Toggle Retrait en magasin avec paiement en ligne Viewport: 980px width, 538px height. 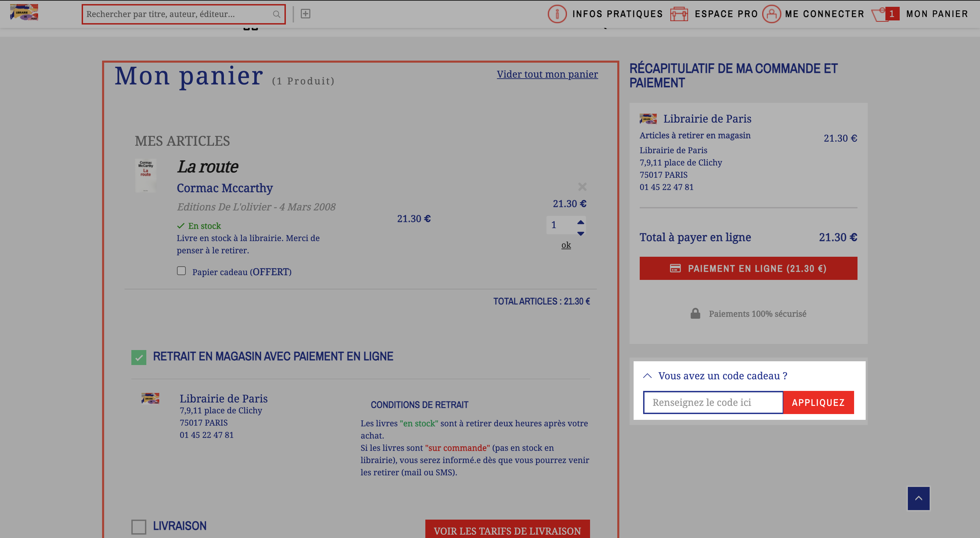click(138, 357)
